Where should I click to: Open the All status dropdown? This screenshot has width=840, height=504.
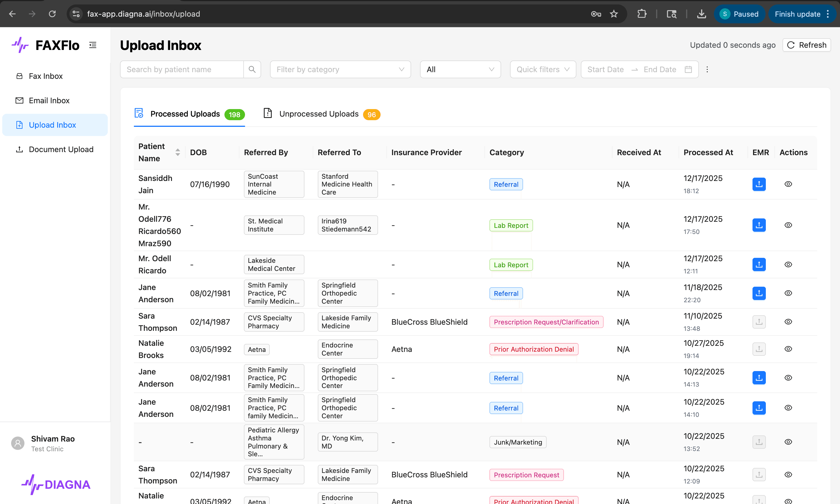click(460, 69)
